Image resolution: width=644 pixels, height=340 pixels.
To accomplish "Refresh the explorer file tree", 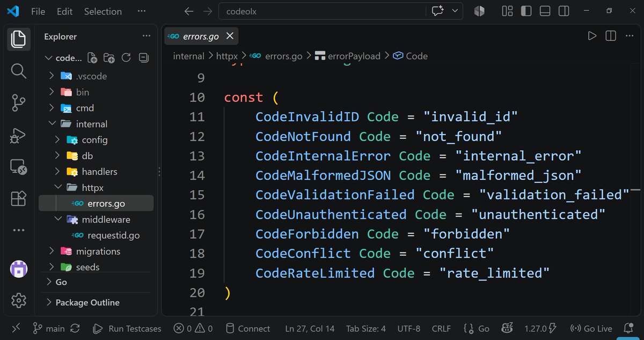I will (126, 58).
